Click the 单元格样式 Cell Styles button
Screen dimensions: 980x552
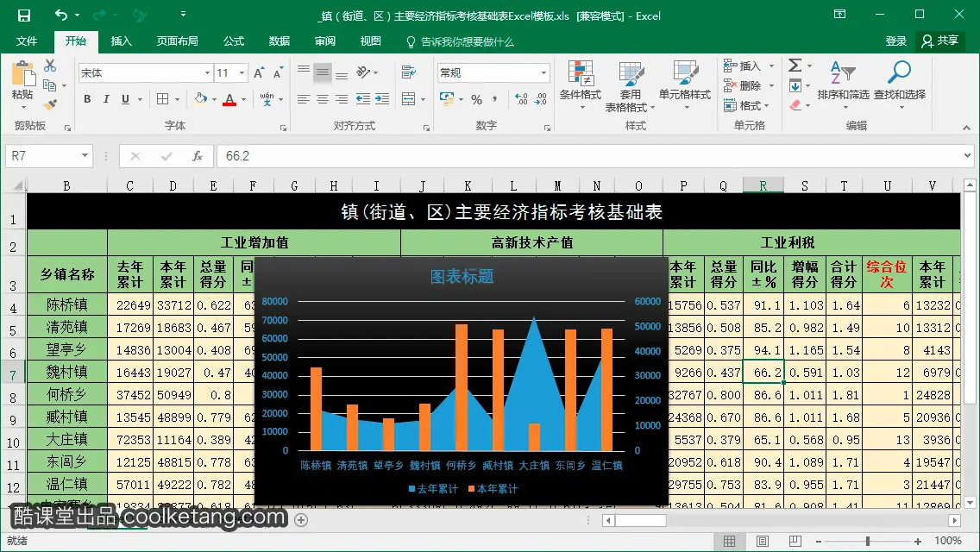(x=684, y=85)
